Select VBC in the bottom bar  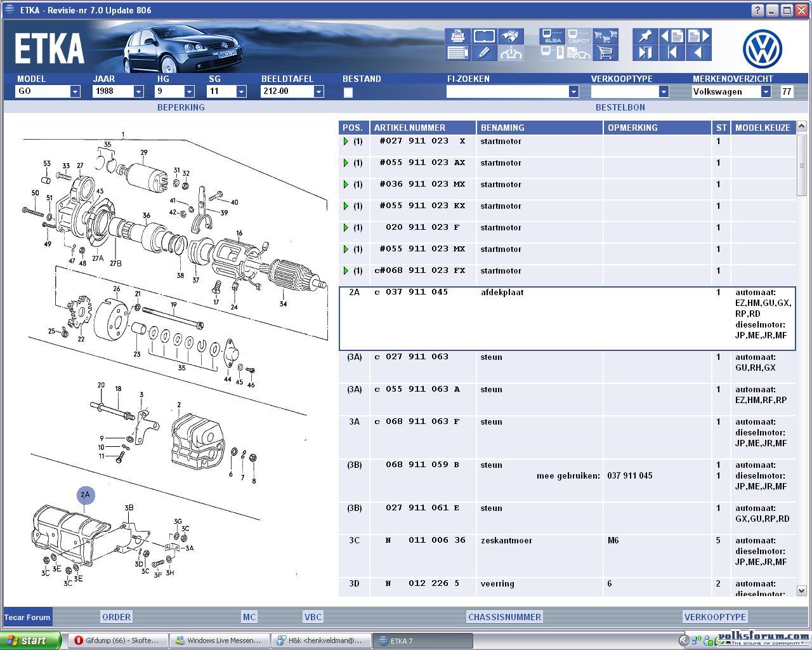(x=313, y=617)
